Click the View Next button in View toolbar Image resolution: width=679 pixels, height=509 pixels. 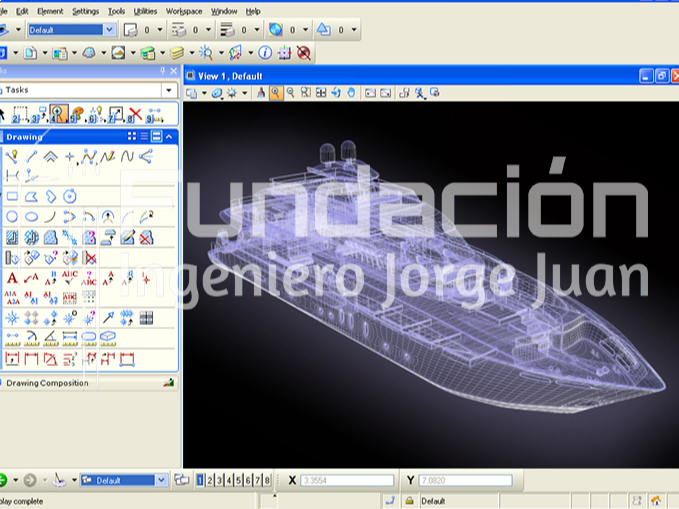click(x=385, y=93)
